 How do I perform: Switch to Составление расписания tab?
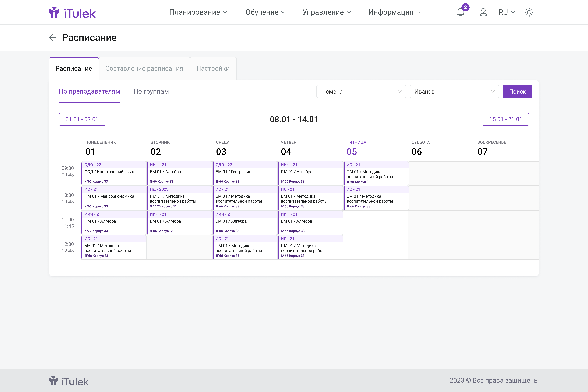point(144,68)
